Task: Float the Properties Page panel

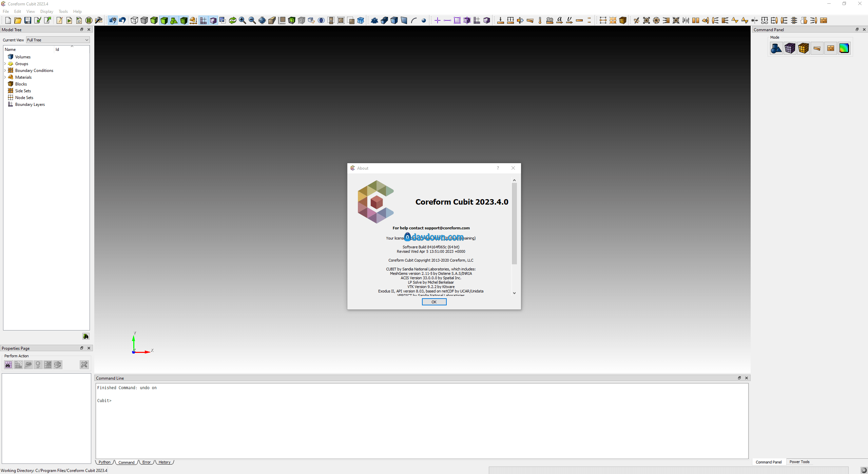Action: click(81, 348)
